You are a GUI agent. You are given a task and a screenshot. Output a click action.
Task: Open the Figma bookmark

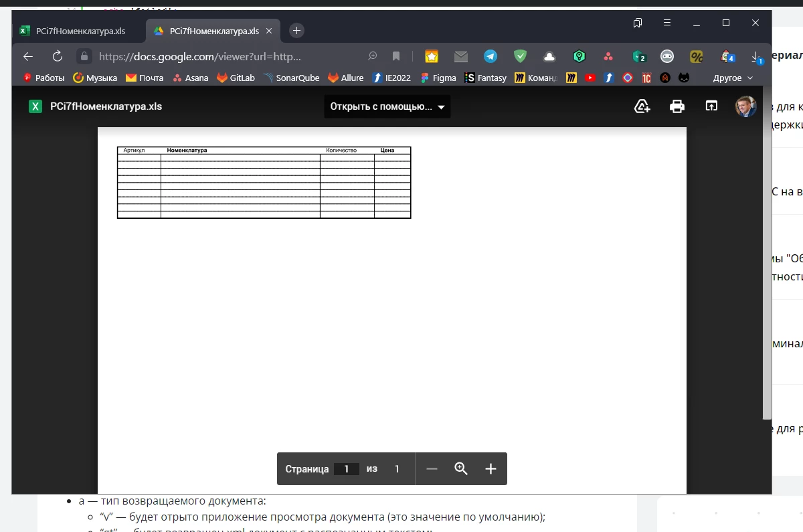pyautogui.click(x=438, y=78)
